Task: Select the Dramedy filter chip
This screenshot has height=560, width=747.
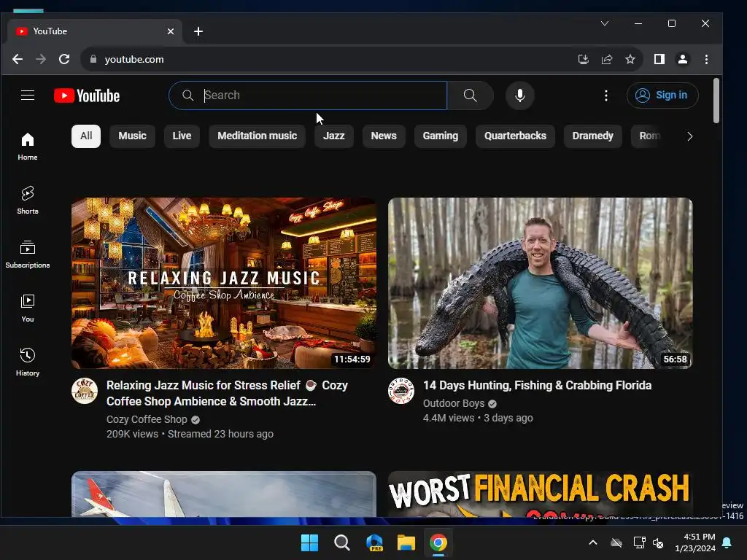Action: click(x=593, y=136)
